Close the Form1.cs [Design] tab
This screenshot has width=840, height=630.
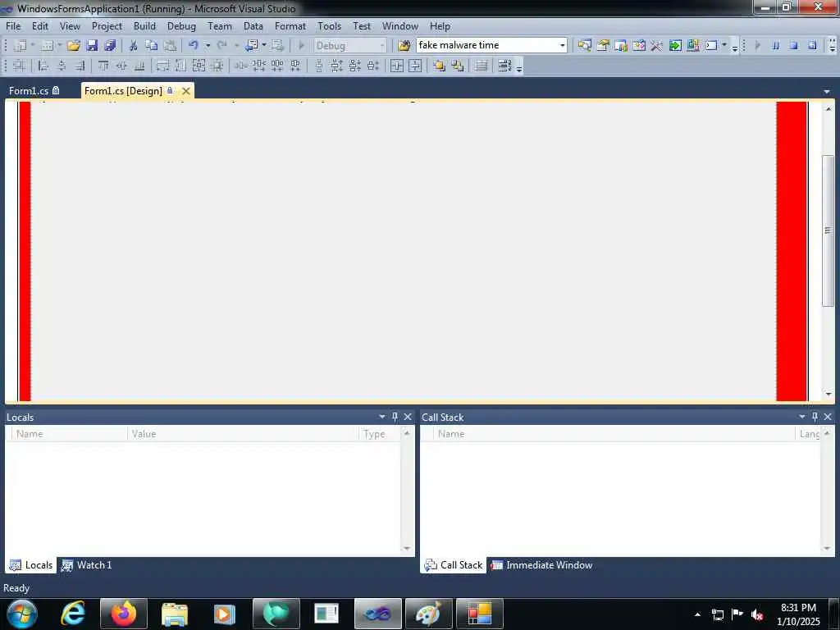point(186,90)
